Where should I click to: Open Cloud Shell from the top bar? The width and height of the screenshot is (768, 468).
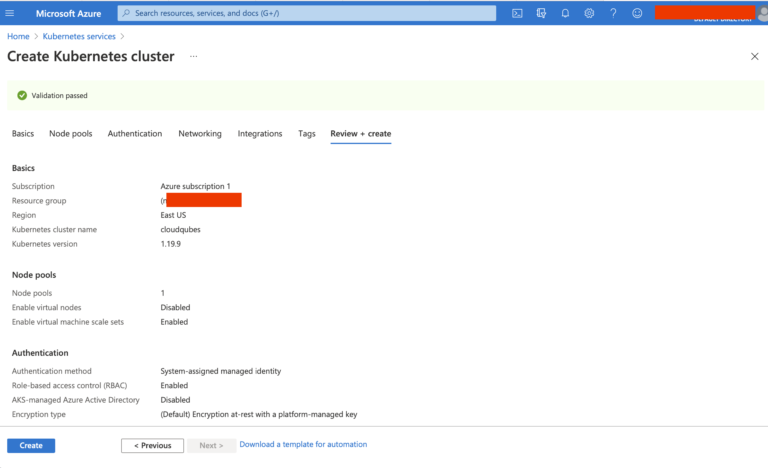(x=517, y=13)
